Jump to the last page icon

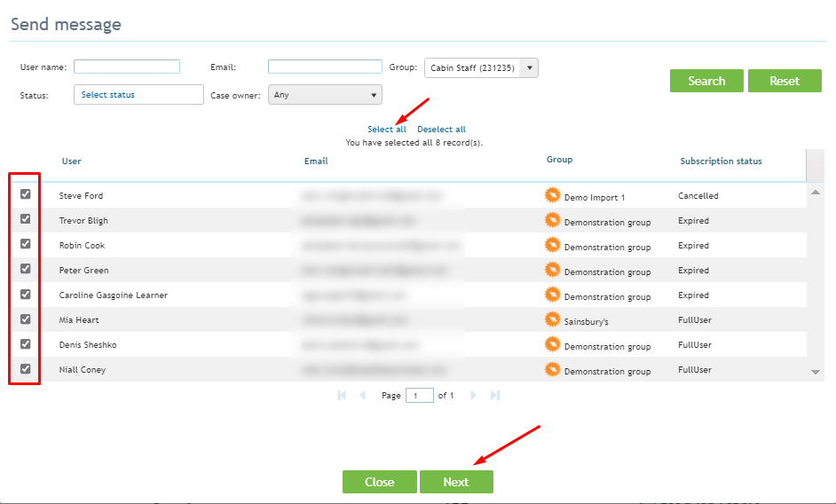click(495, 395)
